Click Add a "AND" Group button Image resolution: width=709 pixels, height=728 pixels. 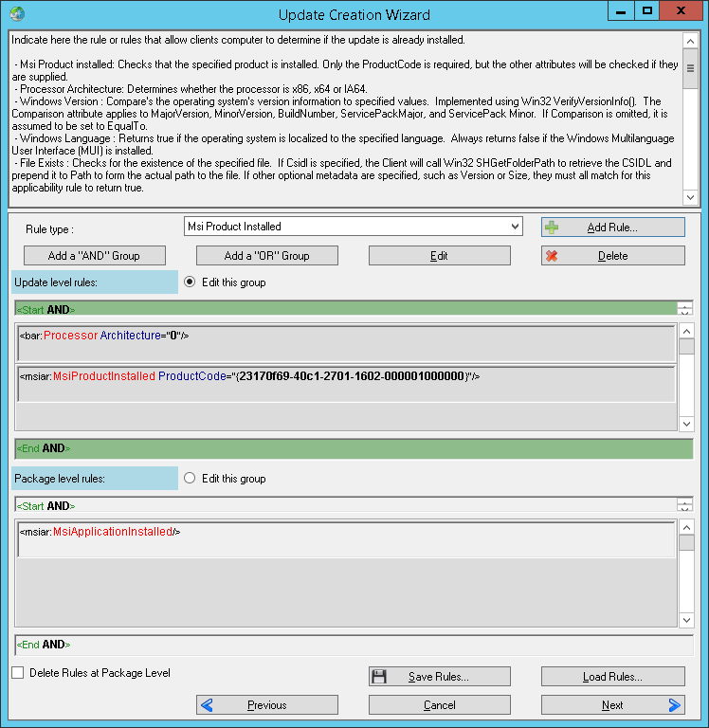[x=95, y=256]
